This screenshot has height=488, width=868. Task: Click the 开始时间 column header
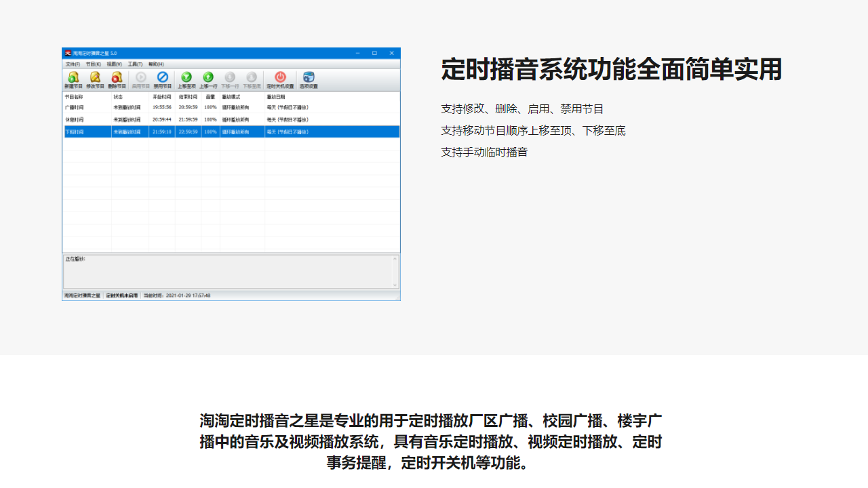pyautogui.click(x=161, y=97)
